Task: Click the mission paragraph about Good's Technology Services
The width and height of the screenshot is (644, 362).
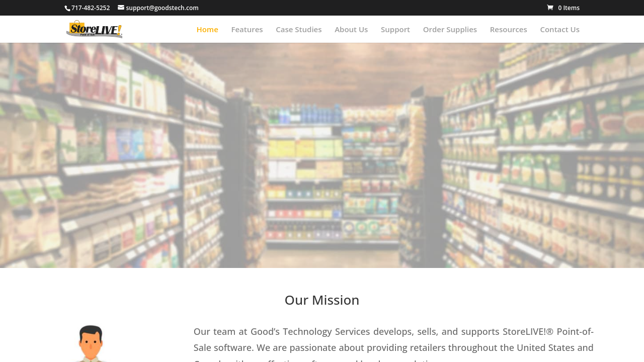Action: 393,344
